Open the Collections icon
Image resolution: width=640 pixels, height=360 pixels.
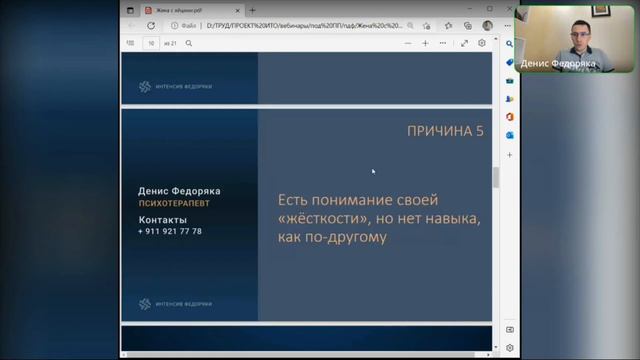point(468,26)
